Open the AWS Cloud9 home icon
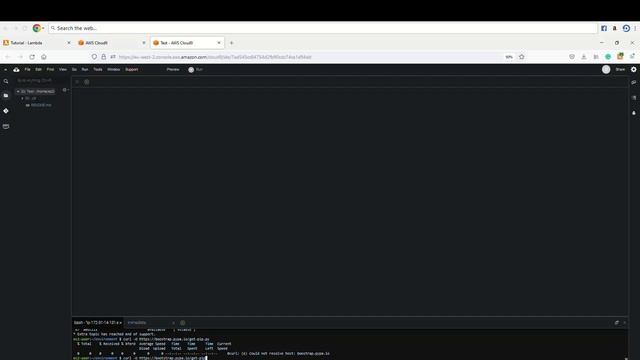This screenshot has height=360, width=640. tap(16, 69)
